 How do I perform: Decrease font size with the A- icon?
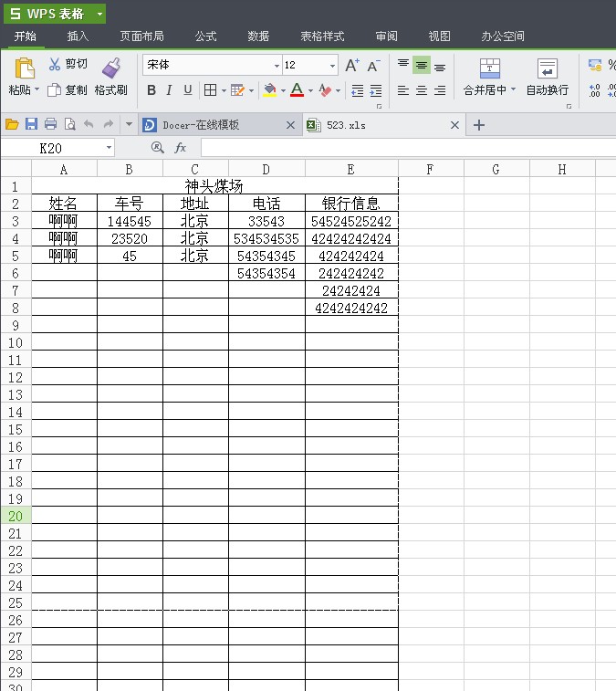click(x=373, y=65)
